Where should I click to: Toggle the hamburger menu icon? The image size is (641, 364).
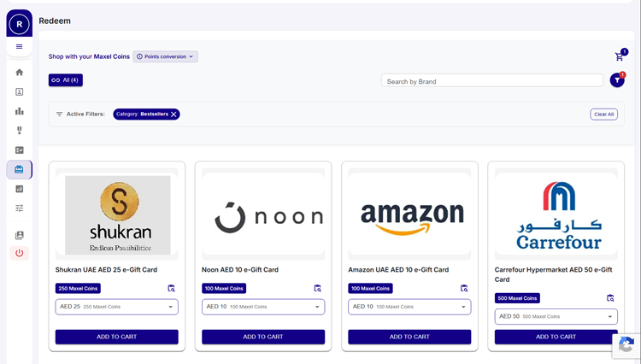click(19, 47)
